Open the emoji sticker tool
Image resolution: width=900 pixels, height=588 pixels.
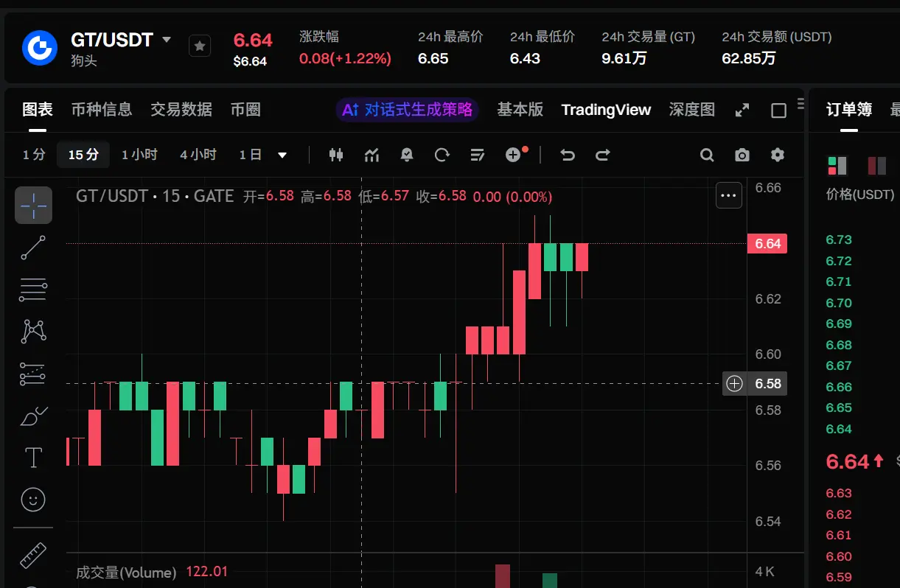tap(33, 500)
